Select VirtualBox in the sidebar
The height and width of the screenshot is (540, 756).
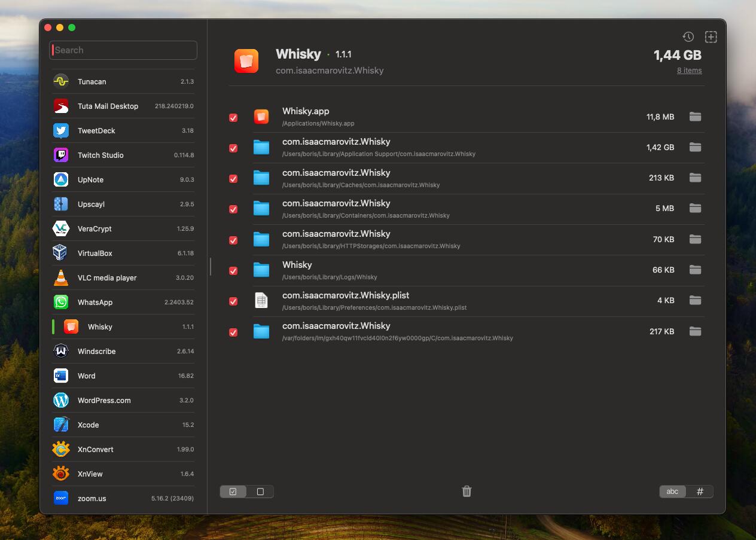pos(123,253)
